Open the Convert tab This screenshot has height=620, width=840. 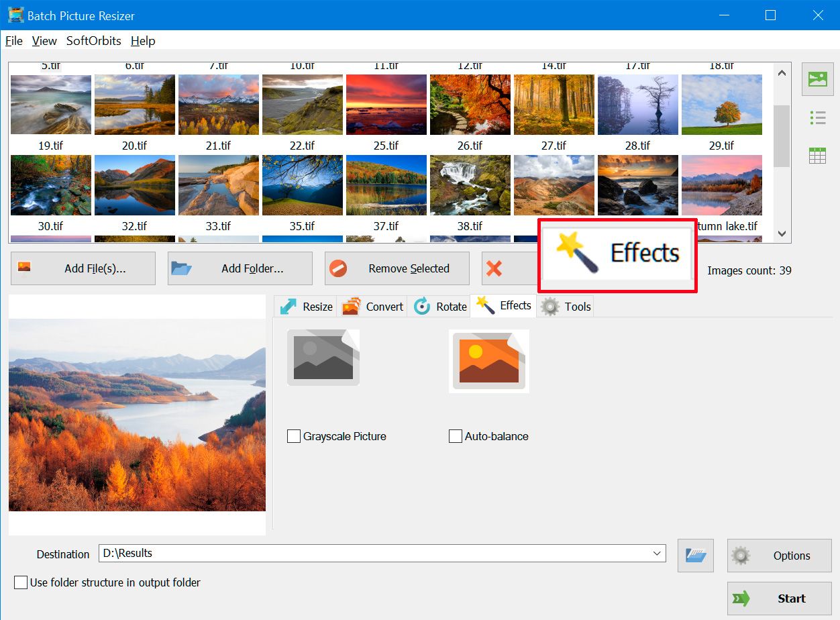(373, 307)
